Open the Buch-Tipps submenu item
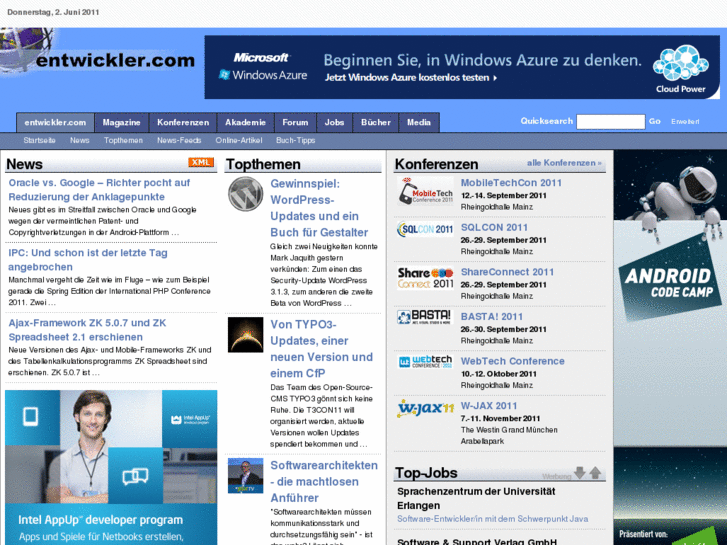 pos(296,140)
